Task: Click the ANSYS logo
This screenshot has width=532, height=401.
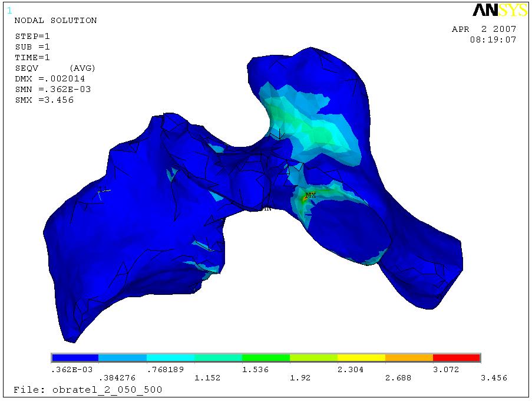Action: [x=500, y=10]
